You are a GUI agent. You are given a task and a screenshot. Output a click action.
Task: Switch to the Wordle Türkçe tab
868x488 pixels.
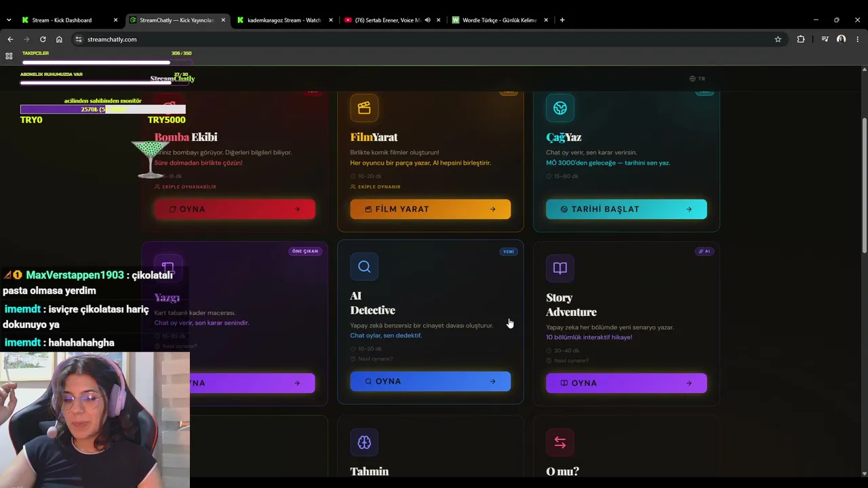[x=500, y=20]
